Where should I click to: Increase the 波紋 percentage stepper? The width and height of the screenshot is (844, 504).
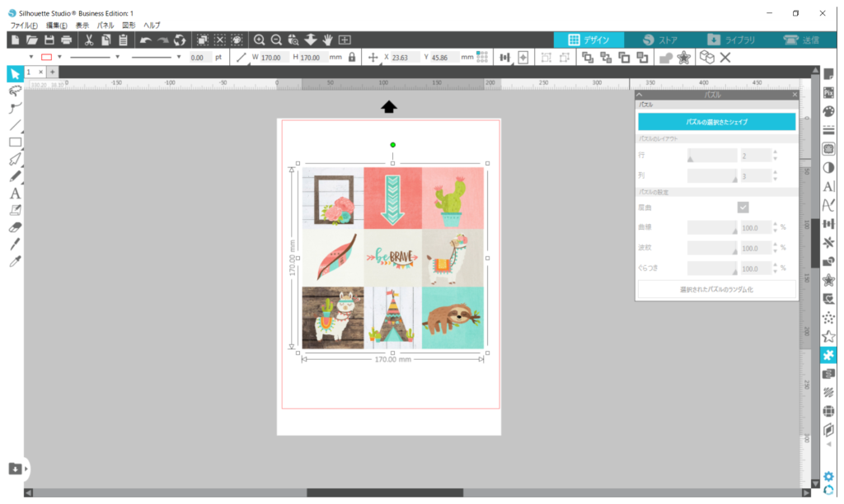(775, 245)
